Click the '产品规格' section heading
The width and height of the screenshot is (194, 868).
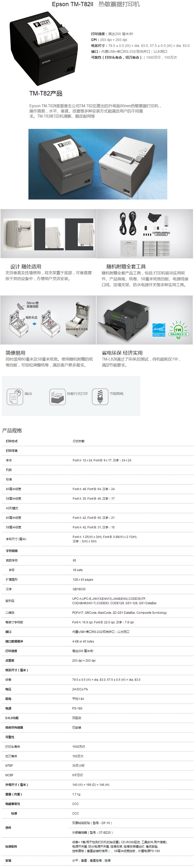point(12,430)
